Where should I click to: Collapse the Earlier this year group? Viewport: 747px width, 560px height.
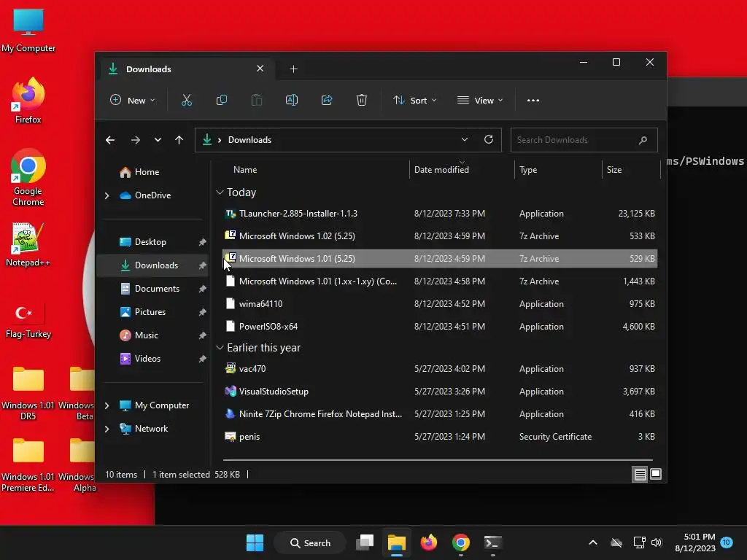(x=220, y=348)
